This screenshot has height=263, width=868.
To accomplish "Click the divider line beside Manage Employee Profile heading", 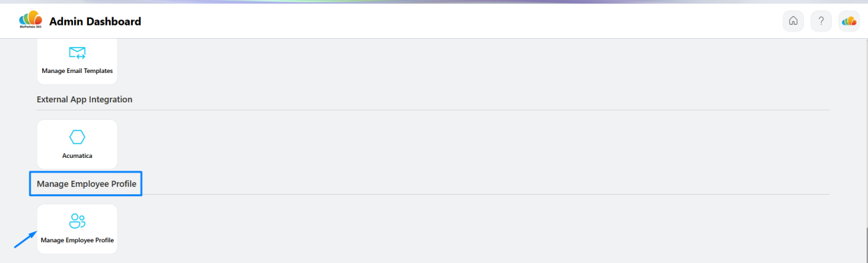I will [x=486, y=194].
